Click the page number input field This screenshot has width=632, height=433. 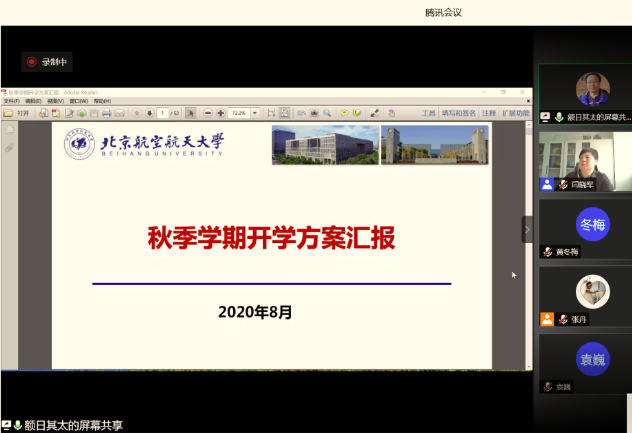[x=161, y=113]
